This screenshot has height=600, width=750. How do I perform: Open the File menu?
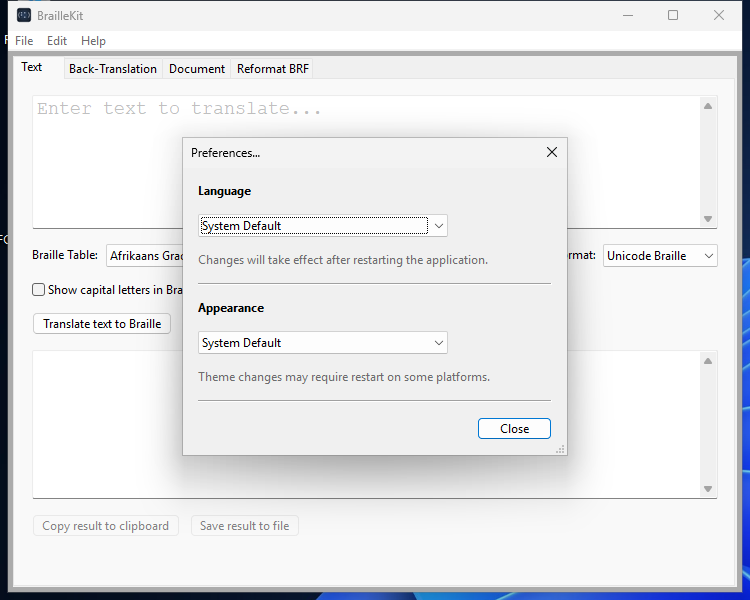pyautogui.click(x=24, y=41)
